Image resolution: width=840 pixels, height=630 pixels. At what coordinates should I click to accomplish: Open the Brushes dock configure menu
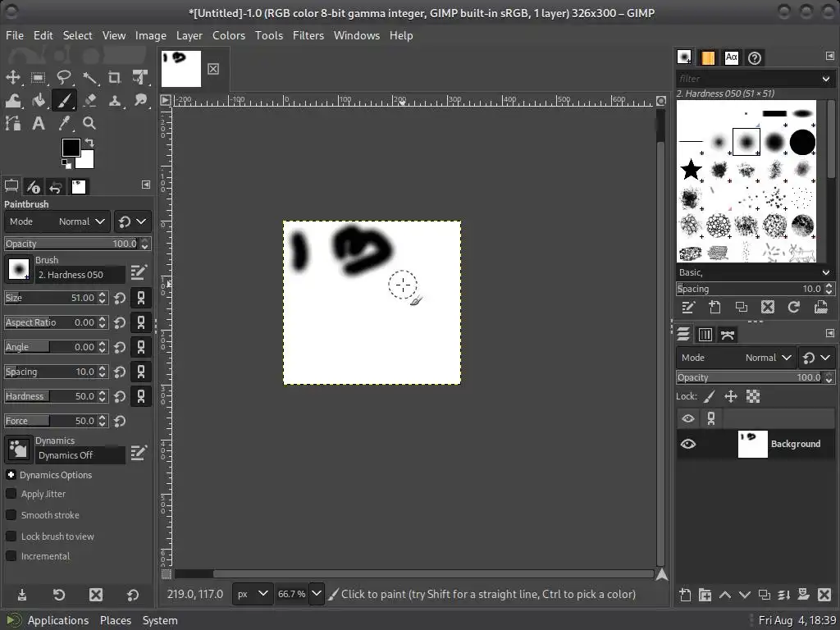[830, 56]
